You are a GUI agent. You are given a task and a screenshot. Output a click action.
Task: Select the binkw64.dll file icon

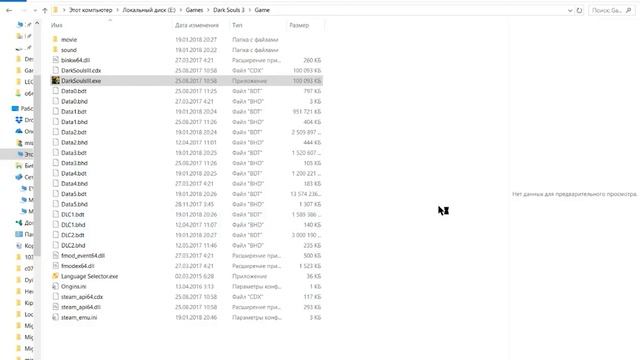(56, 60)
